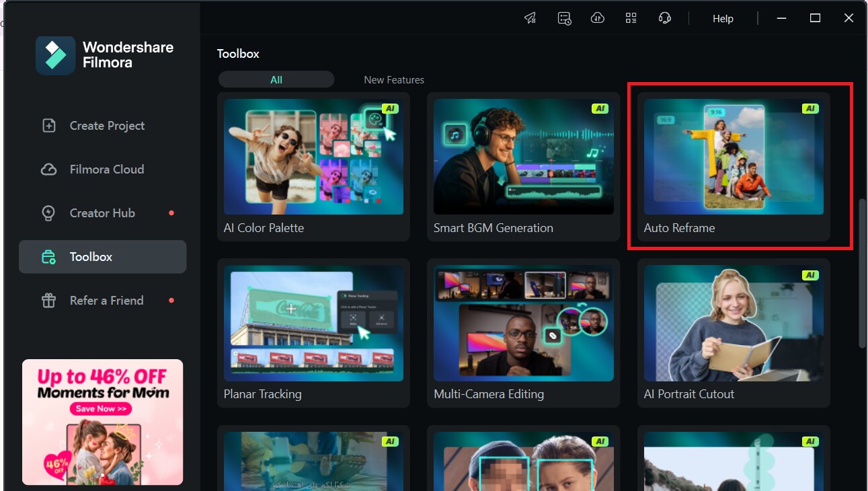
Task: Open the AI Color Palette thumbnail
Action: coord(313,157)
